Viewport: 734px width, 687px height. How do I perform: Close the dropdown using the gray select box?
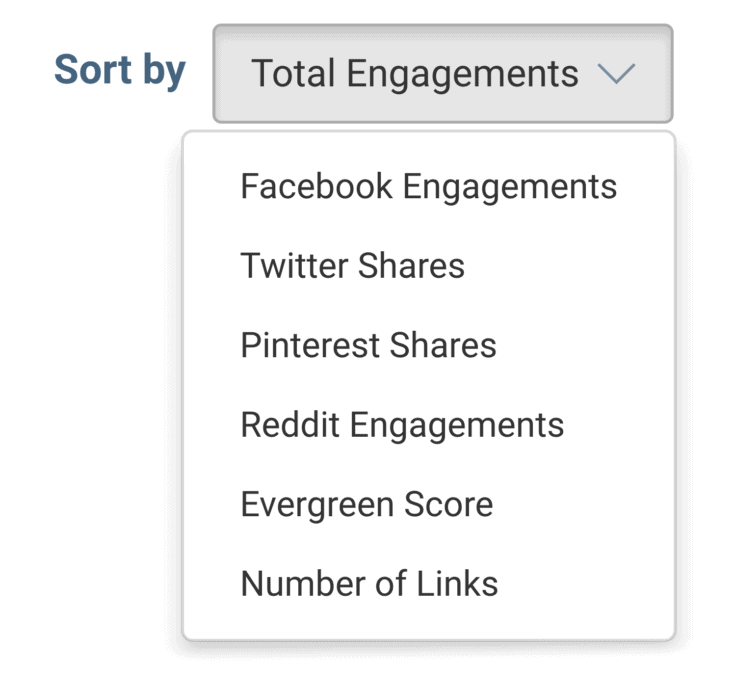point(443,73)
